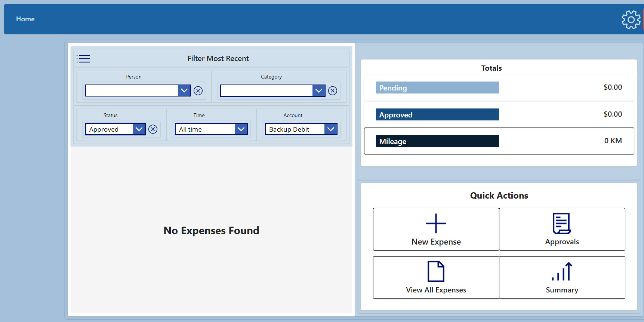The image size is (644, 322).
Task: Click the Category filter label
Action: [271, 77]
